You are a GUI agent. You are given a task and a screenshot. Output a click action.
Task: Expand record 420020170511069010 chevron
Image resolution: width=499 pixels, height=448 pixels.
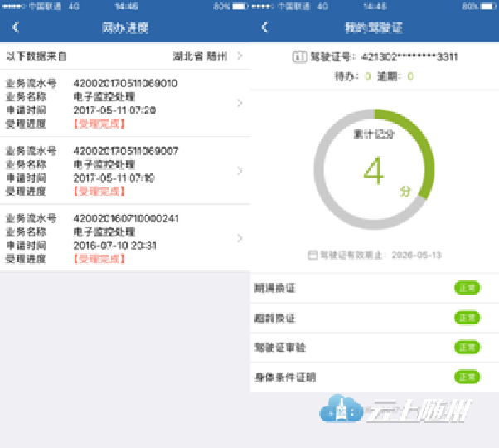coord(240,104)
